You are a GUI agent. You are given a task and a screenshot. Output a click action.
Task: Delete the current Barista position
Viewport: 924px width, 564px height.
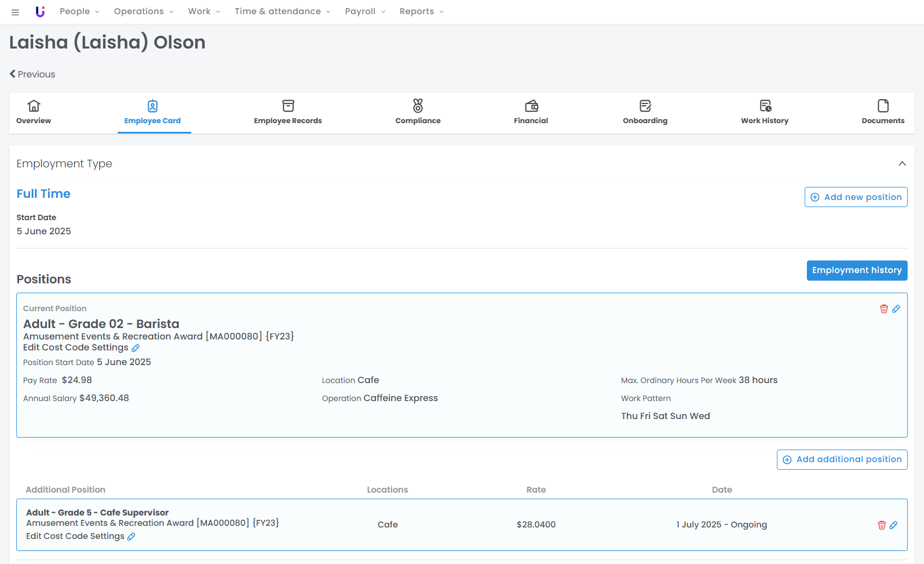tap(884, 309)
